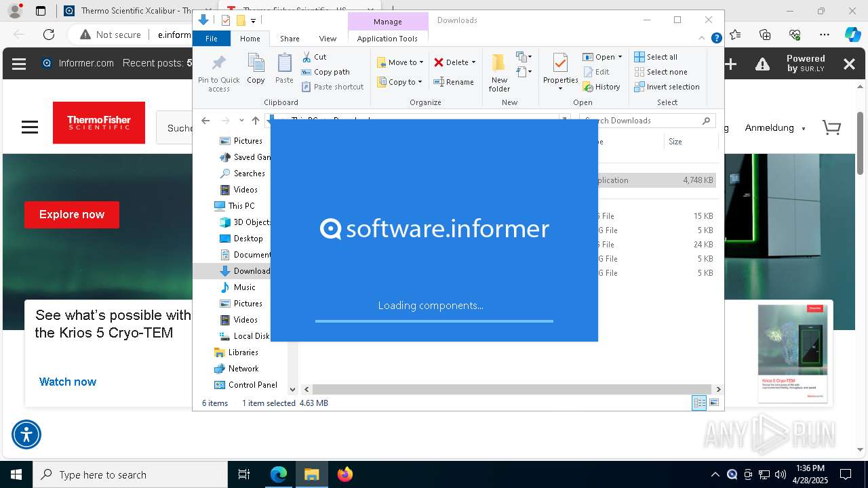Open Microsoft Edge from the taskbar
868x488 pixels.
pos(279,474)
